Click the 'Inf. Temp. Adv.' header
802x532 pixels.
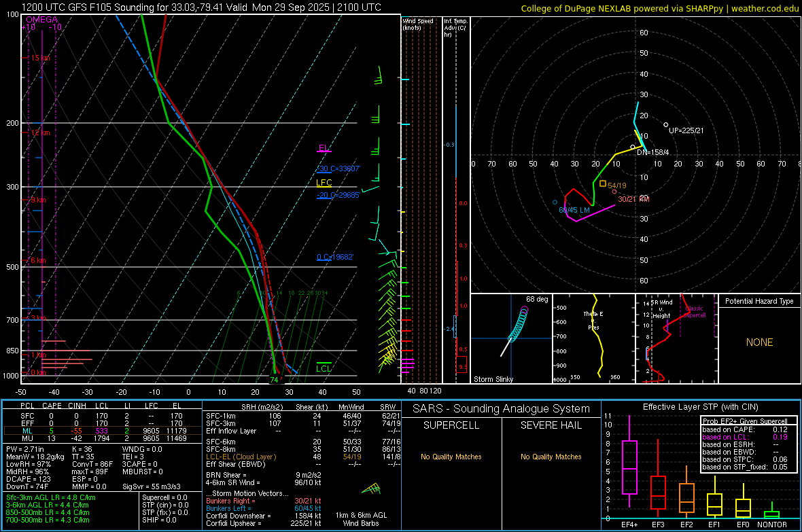[455, 28]
